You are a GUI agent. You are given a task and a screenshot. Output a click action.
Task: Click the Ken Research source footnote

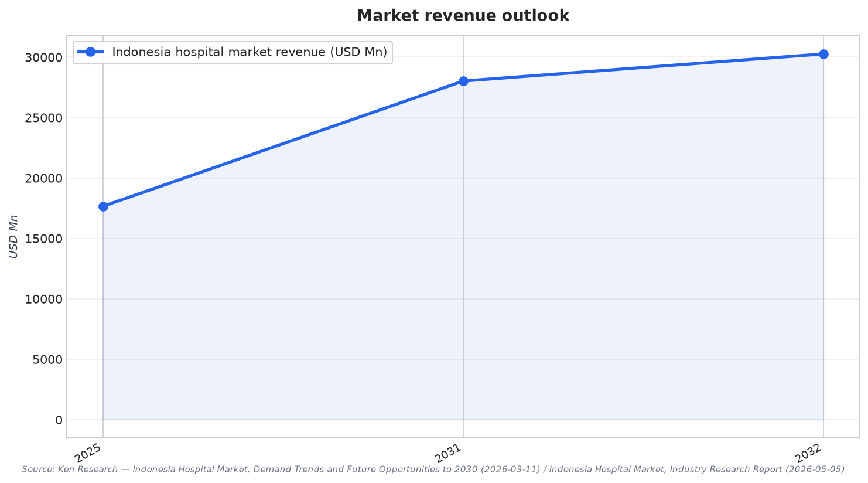[x=433, y=470]
